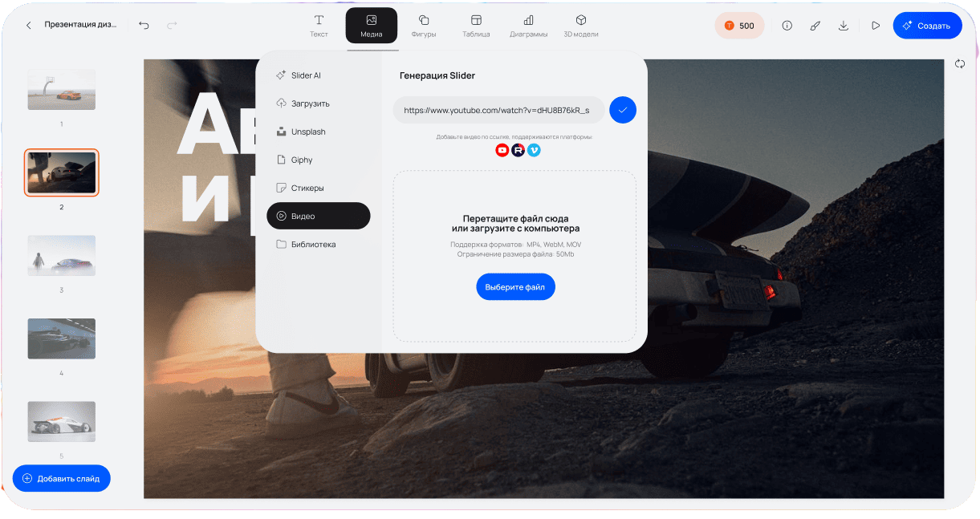Screen dimensions: 980x519
Task: Click the YouTube URL input field
Action: click(x=498, y=110)
